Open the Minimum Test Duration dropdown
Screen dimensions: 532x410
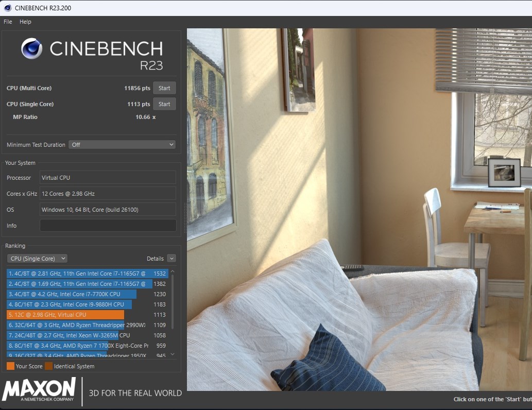tap(122, 145)
